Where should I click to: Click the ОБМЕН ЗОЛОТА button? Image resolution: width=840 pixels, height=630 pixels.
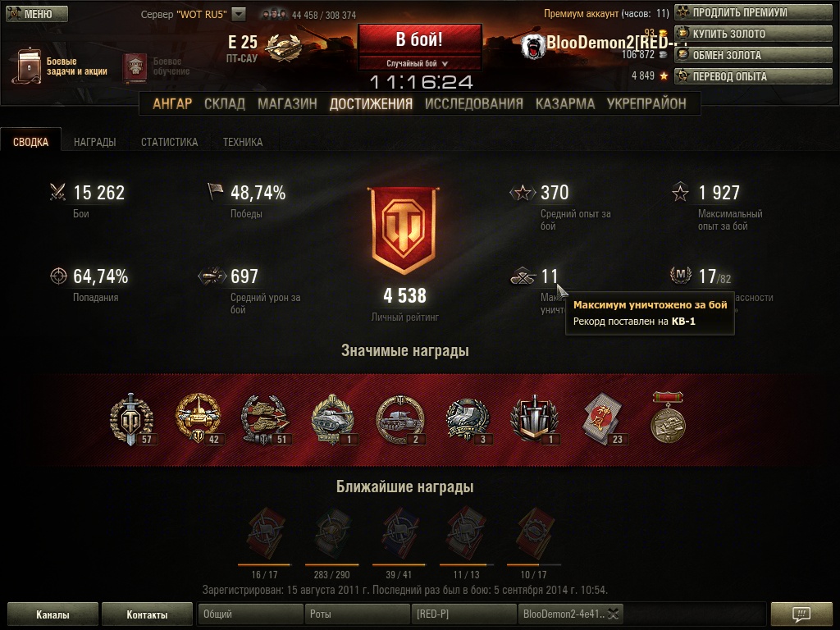pos(753,55)
